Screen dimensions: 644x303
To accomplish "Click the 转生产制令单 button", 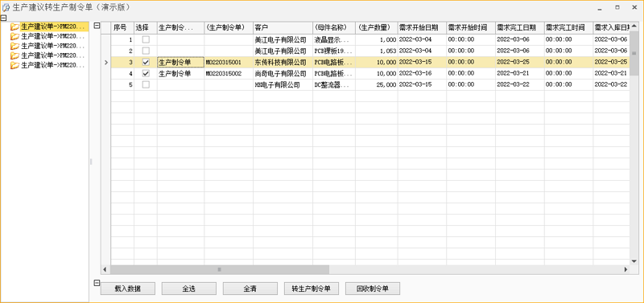I will coord(312,289).
